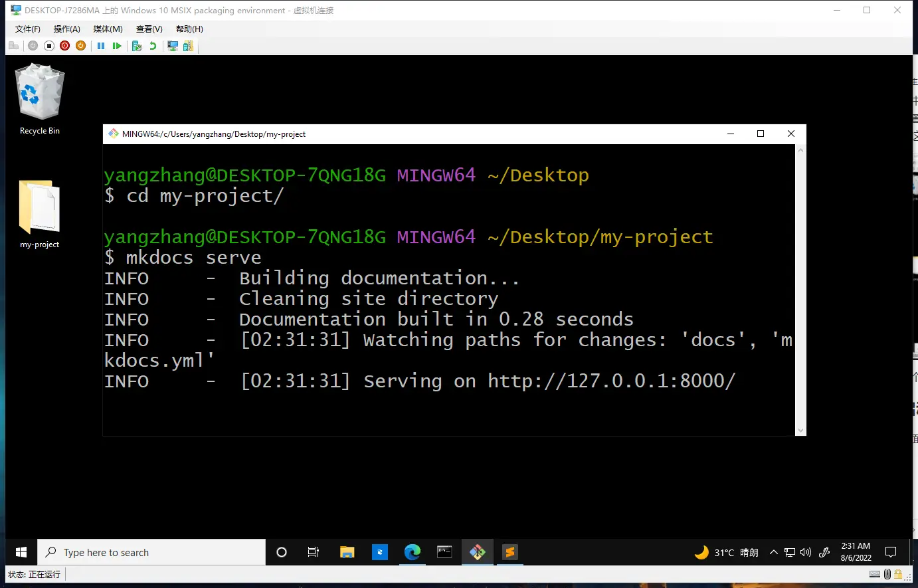Screen dimensions: 918x588
Task: Pause the virtual machine
Action: [x=101, y=46]
